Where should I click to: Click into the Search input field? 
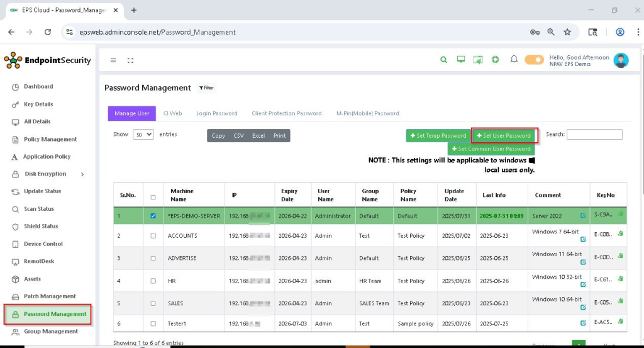(x=594, y=135)
